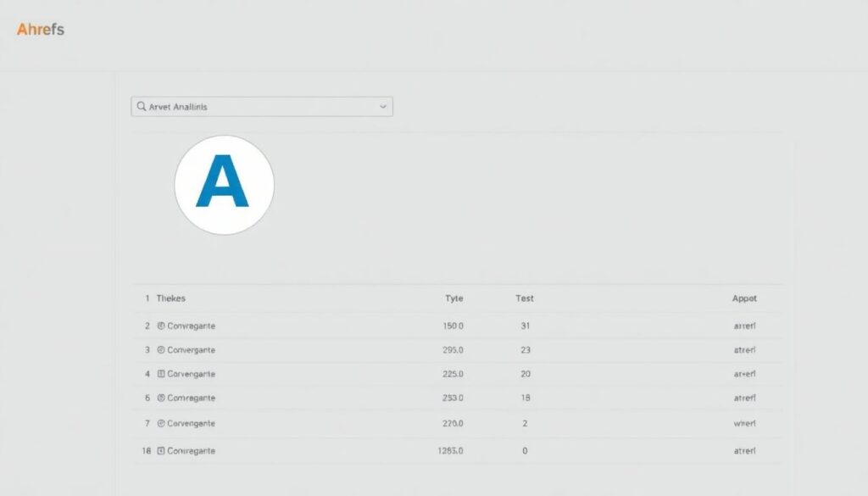Click the 1283.0 value
The width and height of the screenshot is (868, 496).
pyautogui.click(x=450, y=450)
